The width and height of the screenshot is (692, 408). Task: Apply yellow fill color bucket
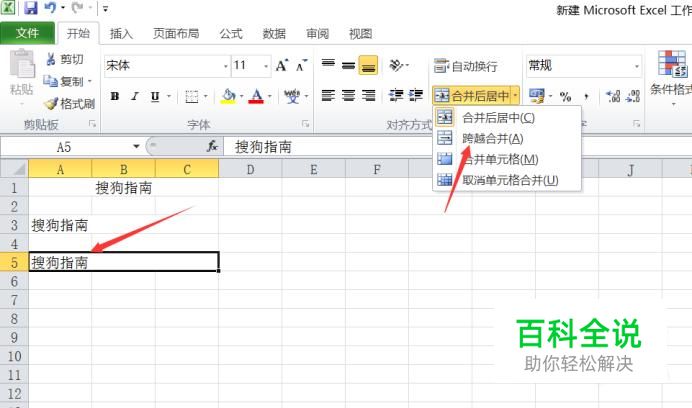click(228, 96)
